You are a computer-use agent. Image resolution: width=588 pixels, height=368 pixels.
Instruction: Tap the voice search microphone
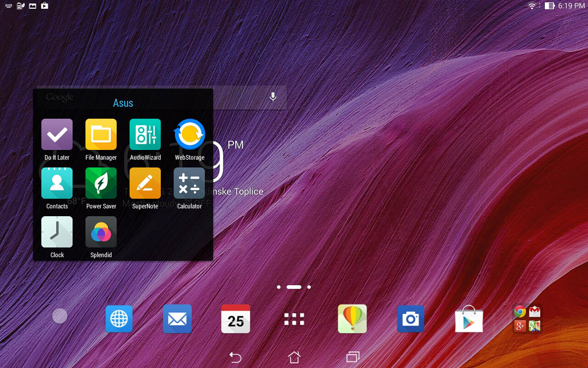[273, 97]
